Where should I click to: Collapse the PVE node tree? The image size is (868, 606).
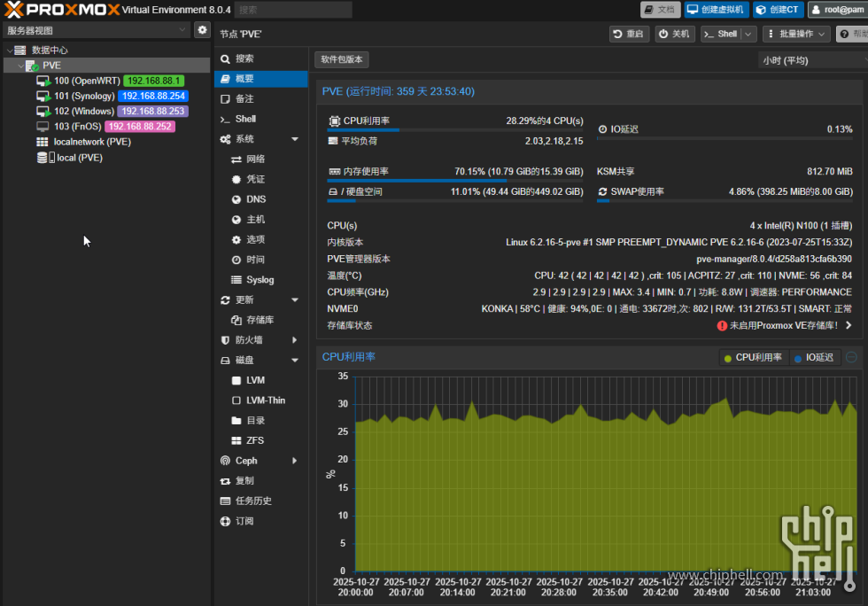21,66
